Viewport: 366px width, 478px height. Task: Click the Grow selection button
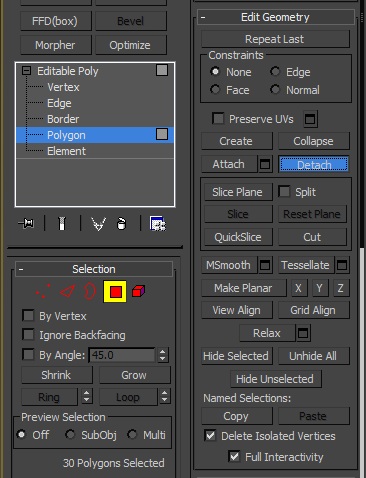pos(135,375)
